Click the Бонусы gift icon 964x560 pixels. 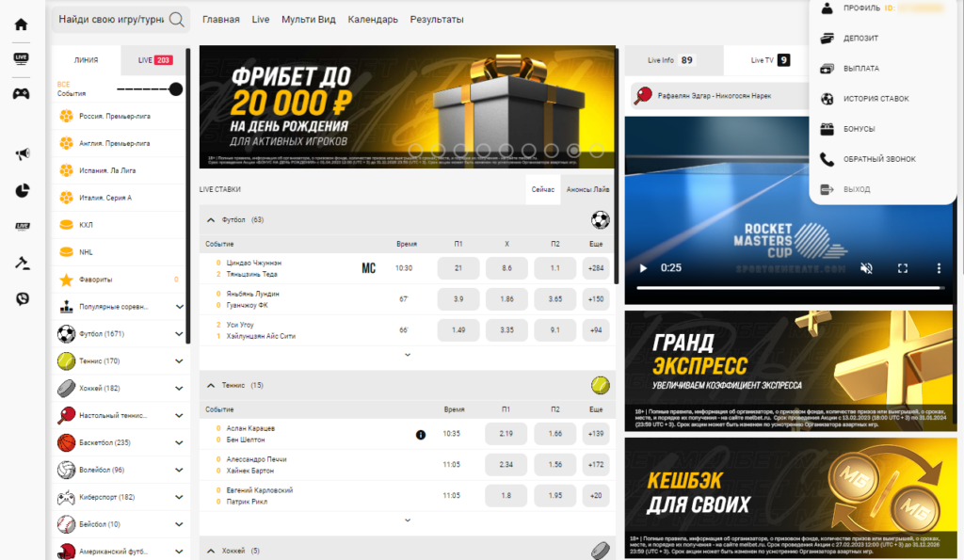pos(827,129)
